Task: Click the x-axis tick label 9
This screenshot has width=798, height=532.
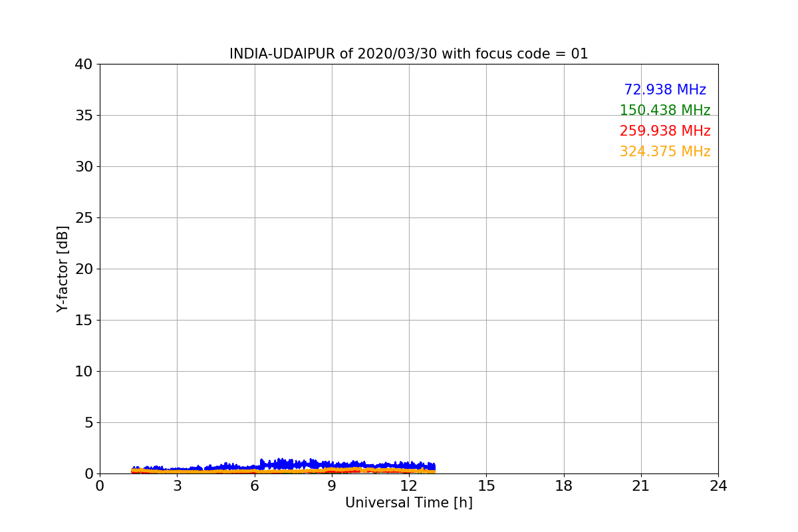Action: [332, 486]
